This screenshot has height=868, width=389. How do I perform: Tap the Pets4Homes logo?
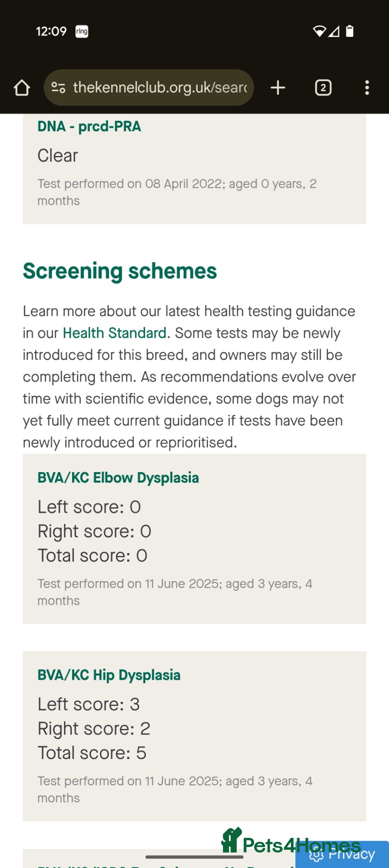coord(291,841)
